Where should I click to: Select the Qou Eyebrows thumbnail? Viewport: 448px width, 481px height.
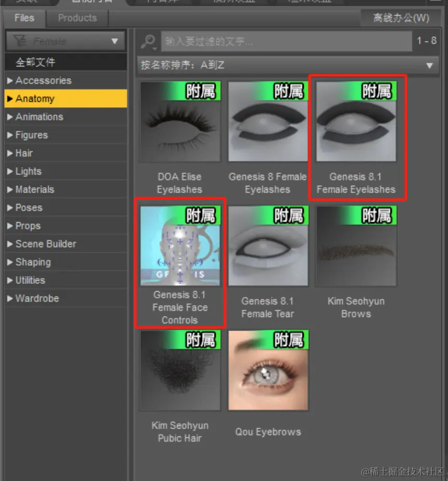(x=268, y=370)
